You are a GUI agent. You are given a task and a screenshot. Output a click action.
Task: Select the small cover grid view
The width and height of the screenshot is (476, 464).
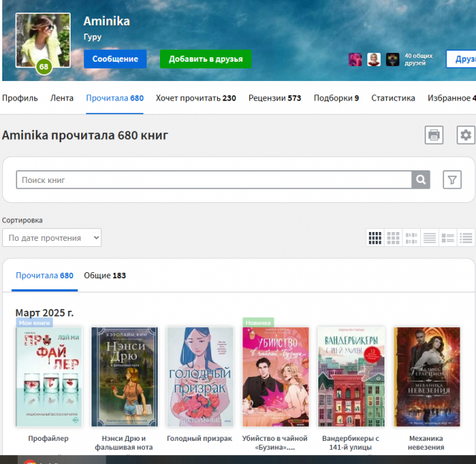pos(376,238)
